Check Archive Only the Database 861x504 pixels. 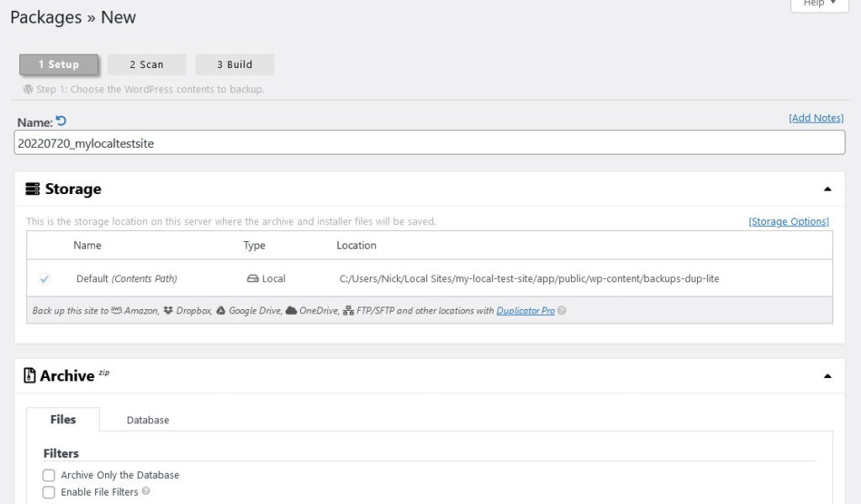tap(49, 475)
